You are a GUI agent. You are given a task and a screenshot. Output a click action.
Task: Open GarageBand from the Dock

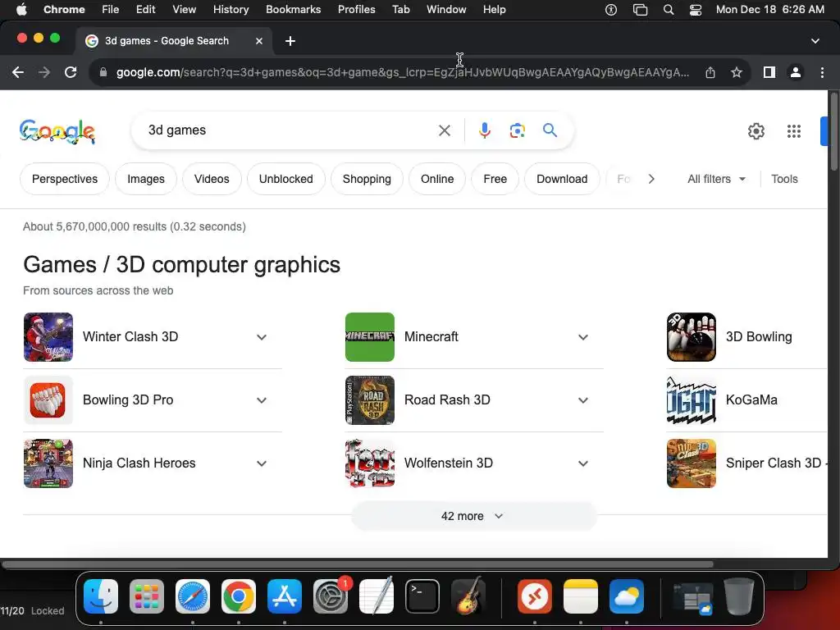468,596
